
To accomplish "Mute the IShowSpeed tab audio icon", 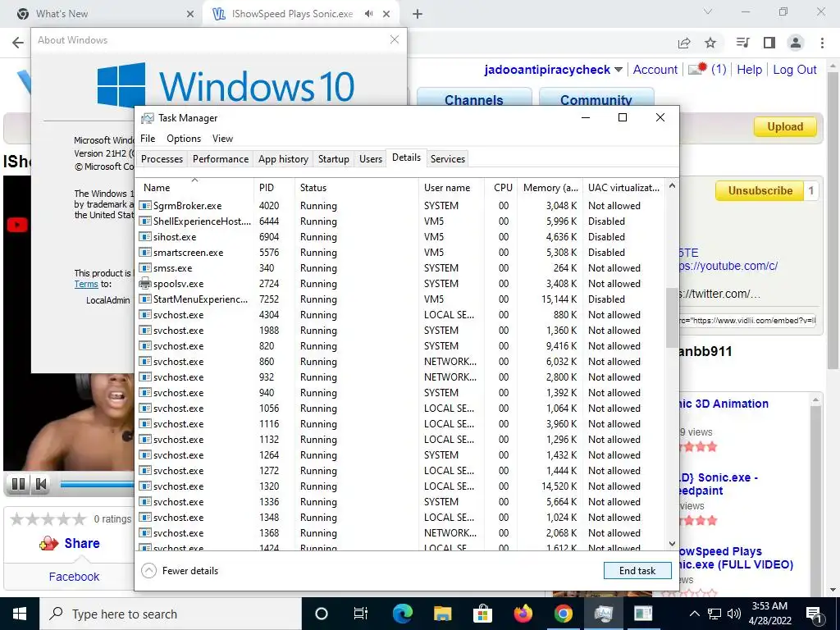I will tap(368, 14).
